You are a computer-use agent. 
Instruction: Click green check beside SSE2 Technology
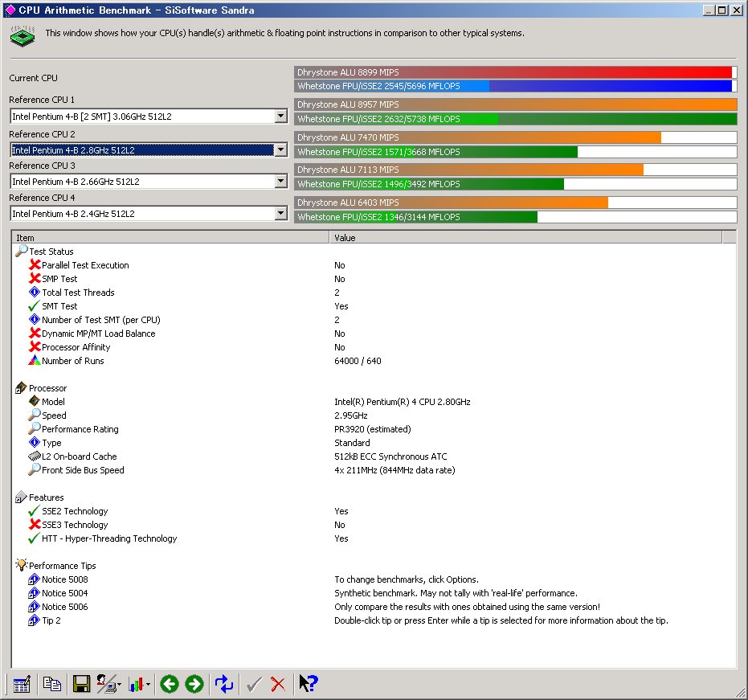click(34, 510)
